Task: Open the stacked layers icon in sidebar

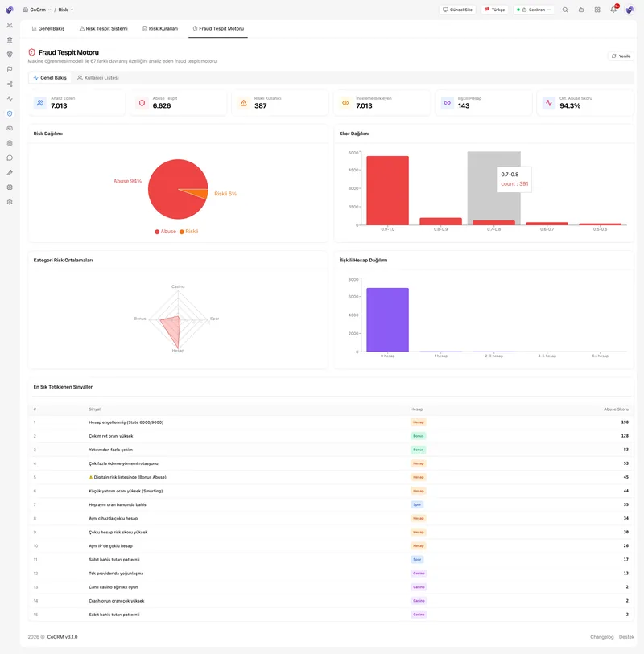Action: pos(10,143)
